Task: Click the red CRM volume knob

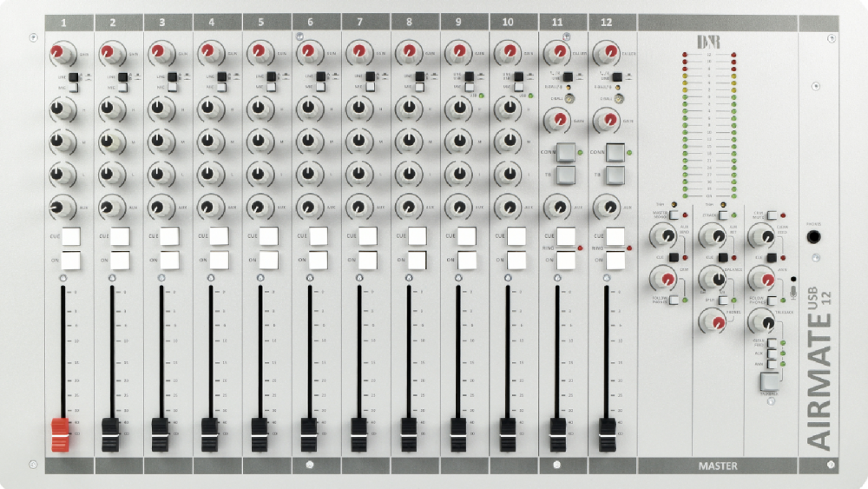Action: click(662, 279)
